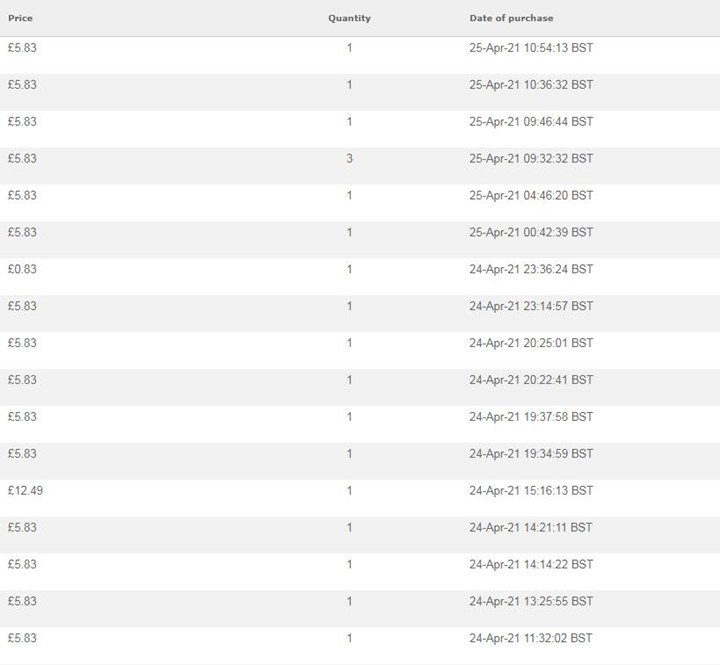Select the £12.49 price cell
The width and height of the screenshot is (720, 665).
[24, 490]
